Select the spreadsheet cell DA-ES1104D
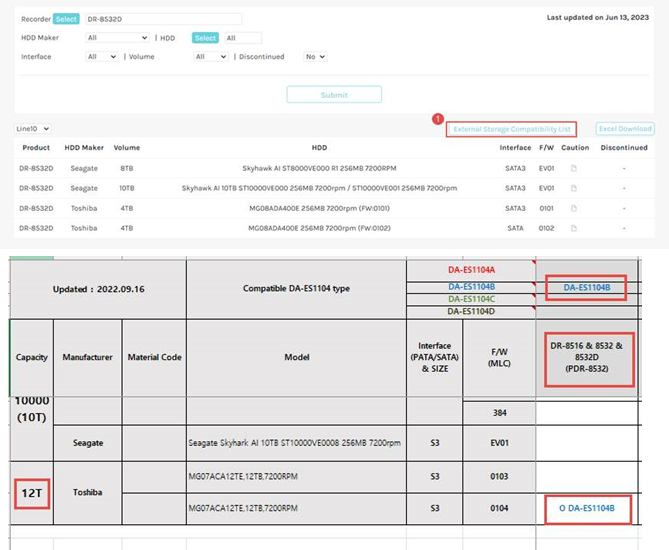Viewport: 669px width, 550px height. click(471, 311)
